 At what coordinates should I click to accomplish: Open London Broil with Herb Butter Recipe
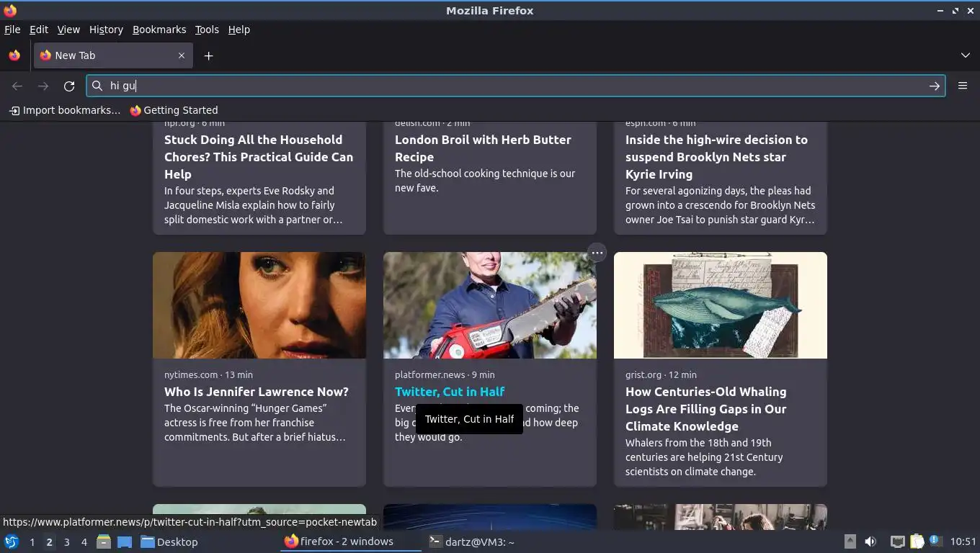[483, 148]
